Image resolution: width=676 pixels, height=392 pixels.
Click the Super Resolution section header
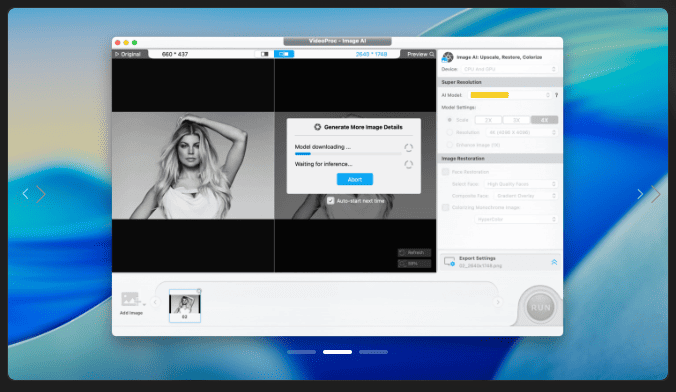500,82
